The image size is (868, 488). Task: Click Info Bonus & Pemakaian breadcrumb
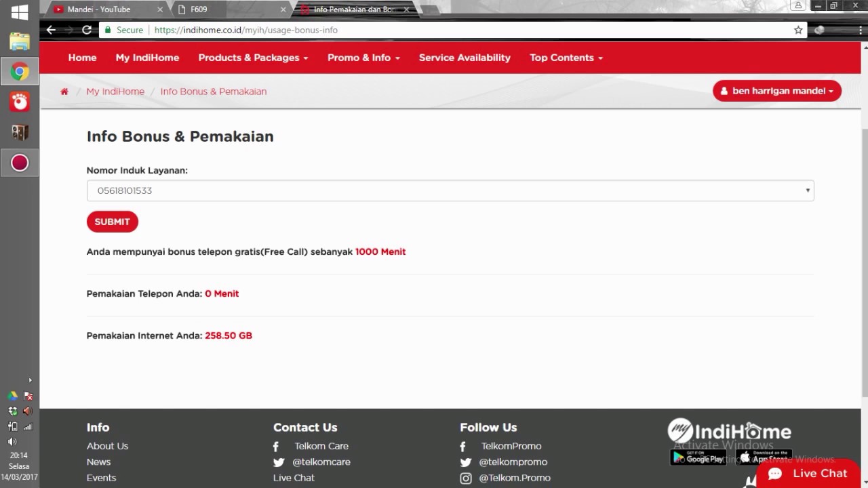pyautogui.click(x=214, y=91)
